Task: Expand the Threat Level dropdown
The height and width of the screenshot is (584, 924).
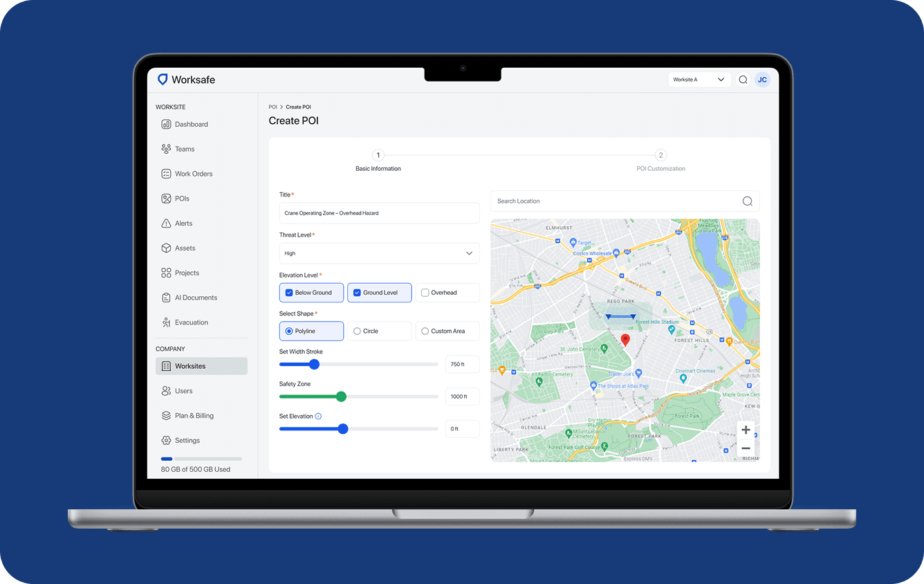Action: coord(379,253)
